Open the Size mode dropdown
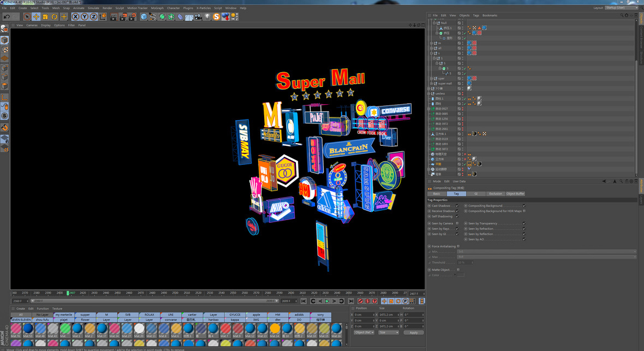This screenshot has width=644, height=351. tap(388, 332)
